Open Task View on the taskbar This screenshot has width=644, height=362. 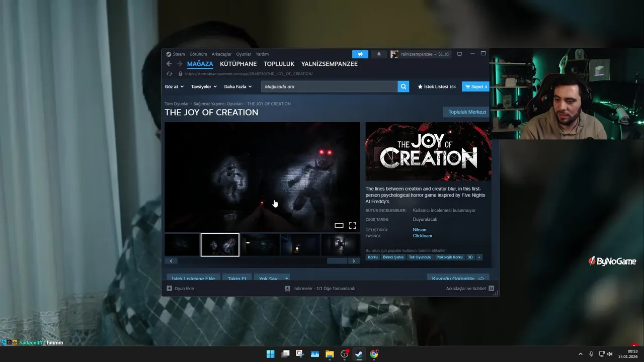(x=285, y=354)
